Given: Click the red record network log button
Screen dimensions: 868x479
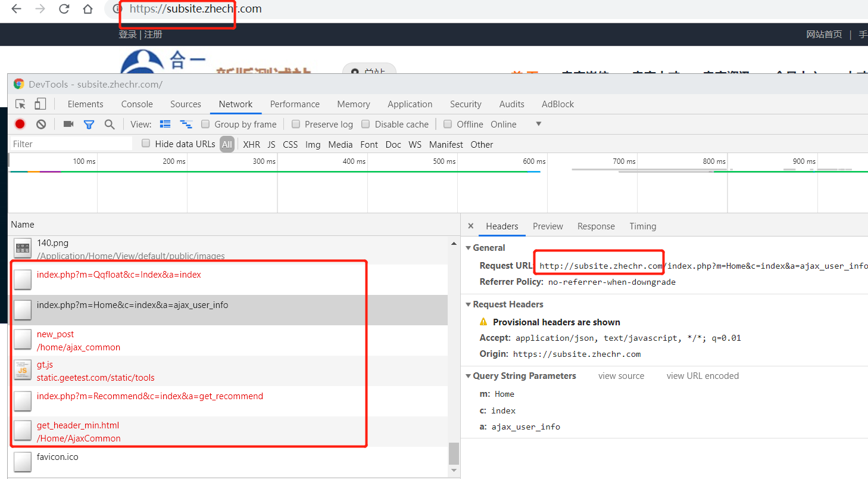Looking at the screenshot, I should (20, 124).
